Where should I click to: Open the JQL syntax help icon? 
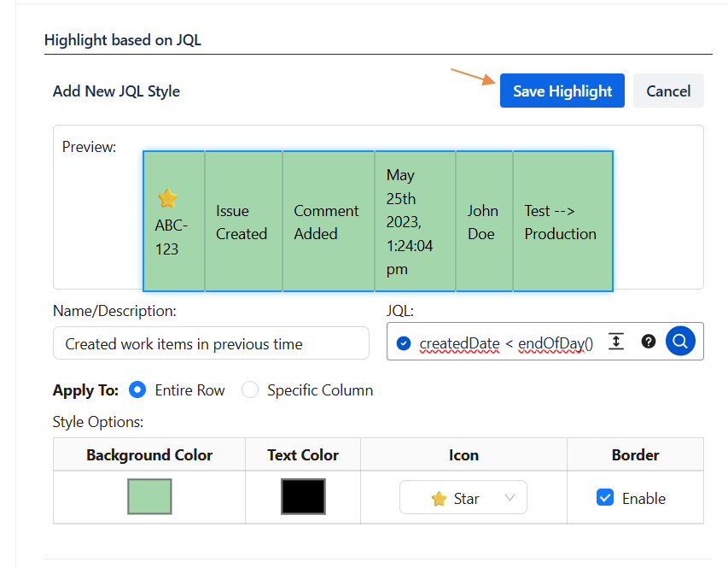649,342
